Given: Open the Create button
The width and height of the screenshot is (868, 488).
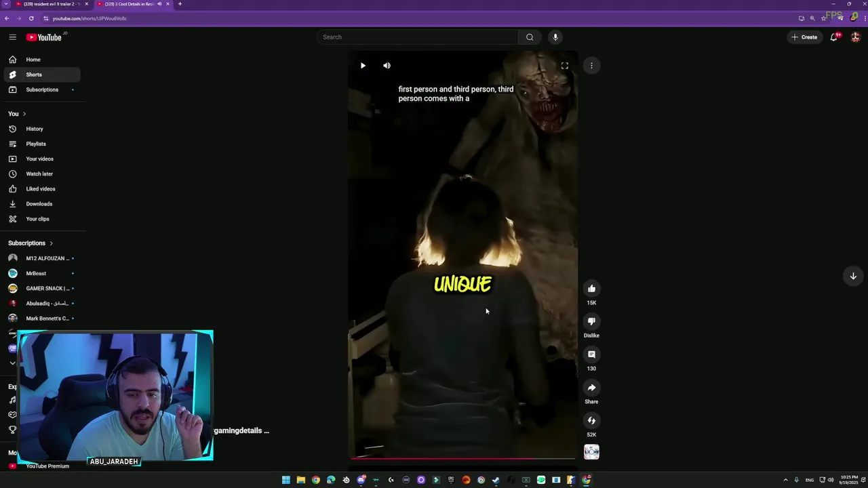Looking at the screenshot, I should coord(804,37).
